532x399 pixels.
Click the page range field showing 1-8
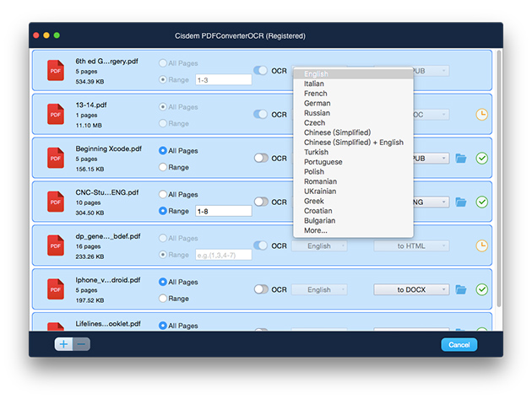[223, 211]
